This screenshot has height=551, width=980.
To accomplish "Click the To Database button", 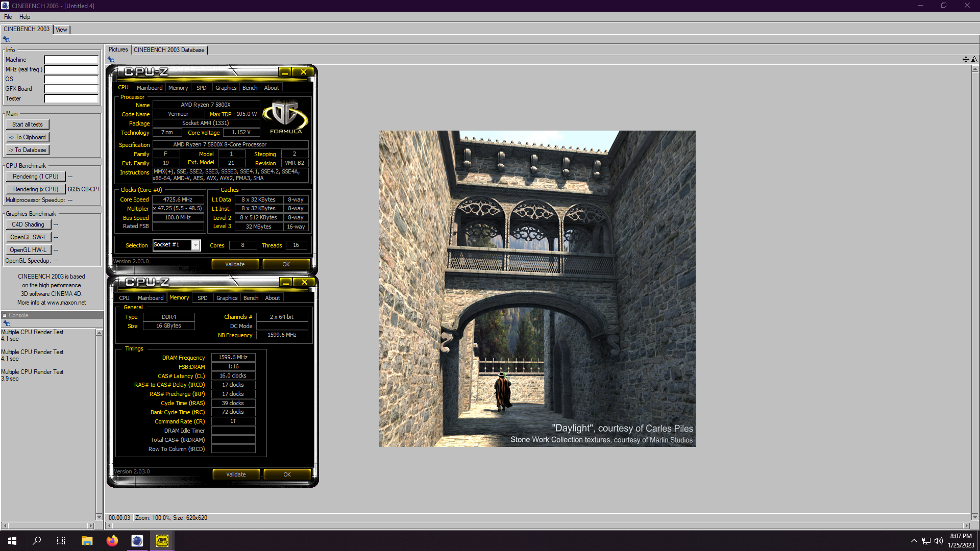I will [x=28, y=150].
